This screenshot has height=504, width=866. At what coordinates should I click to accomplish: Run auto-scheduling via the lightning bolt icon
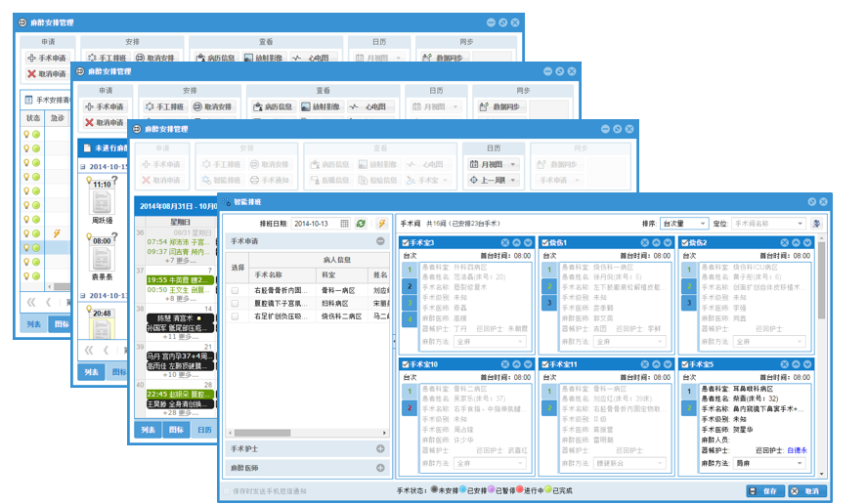[381, 224]
